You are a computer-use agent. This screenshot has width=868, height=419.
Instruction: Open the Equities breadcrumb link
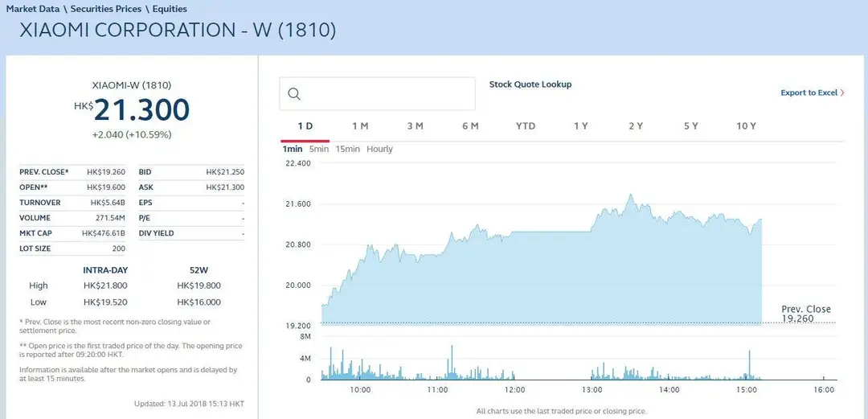pyautogui.click(x=170, y=9)
